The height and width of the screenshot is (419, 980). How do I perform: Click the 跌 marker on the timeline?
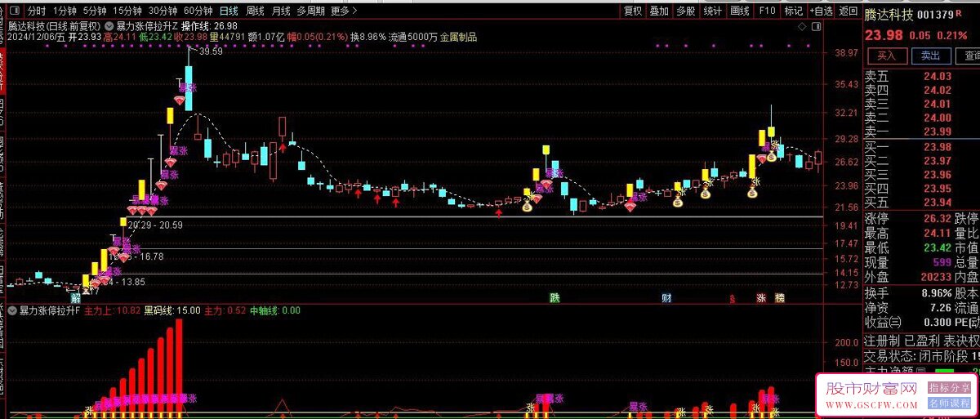click(x=555, y=298)
